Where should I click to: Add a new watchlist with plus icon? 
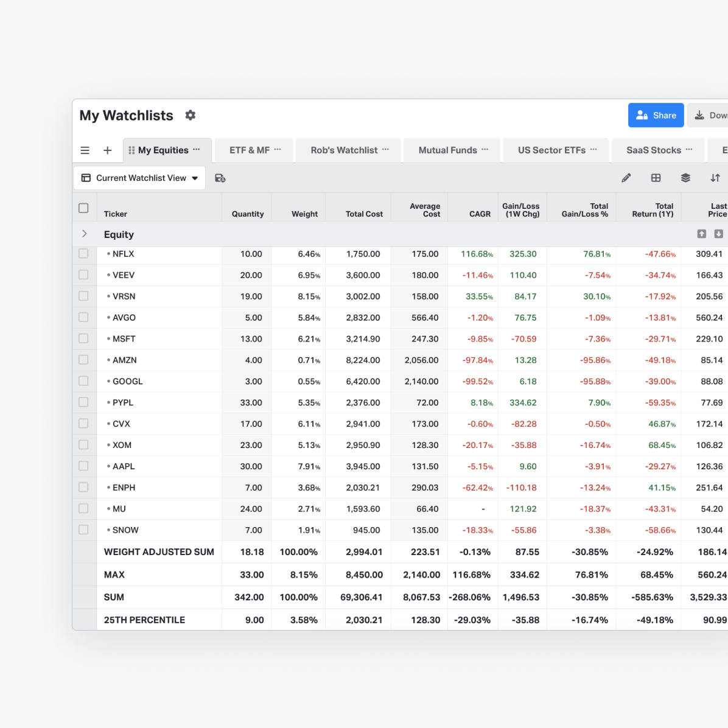click(x=107, y=150)
